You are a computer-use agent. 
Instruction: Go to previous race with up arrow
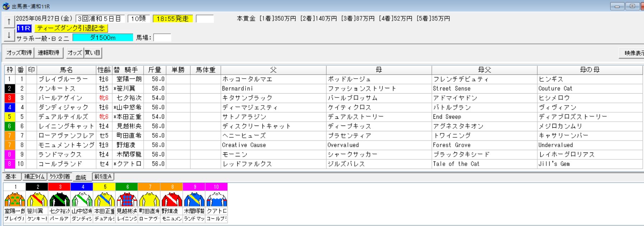click(x=9, y=22)
